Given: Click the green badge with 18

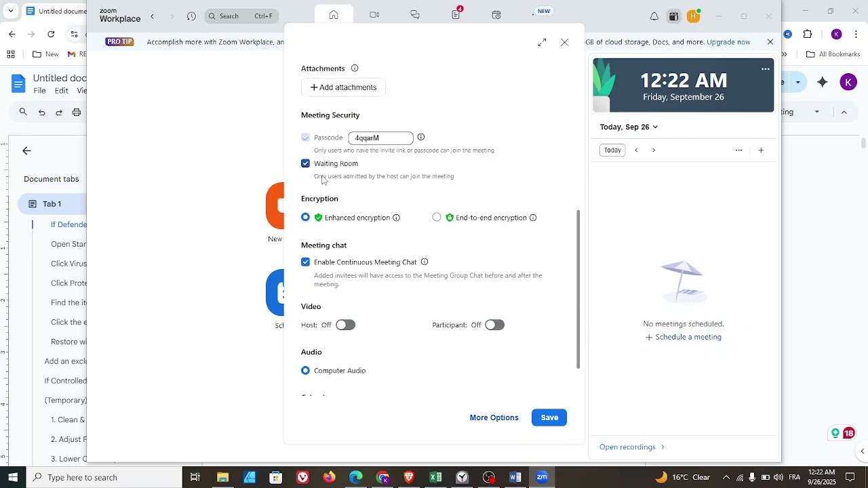Looking at the screenshot, I should tap(842, 433).
